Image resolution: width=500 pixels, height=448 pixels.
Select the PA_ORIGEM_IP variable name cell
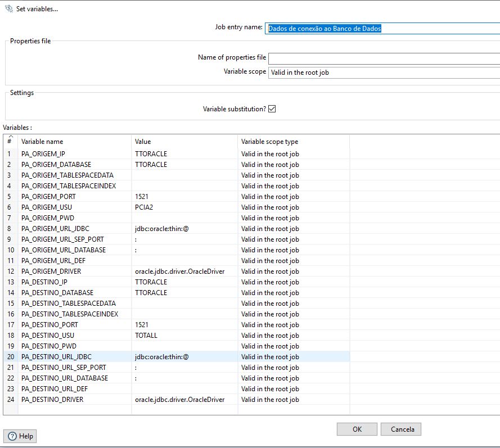click(75, 154)
